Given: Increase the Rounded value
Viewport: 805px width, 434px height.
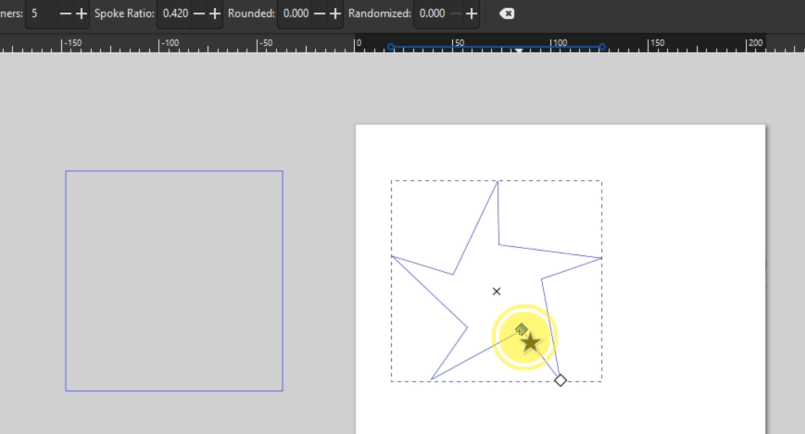Looking at the screenshot, I should tap(335, 14).
